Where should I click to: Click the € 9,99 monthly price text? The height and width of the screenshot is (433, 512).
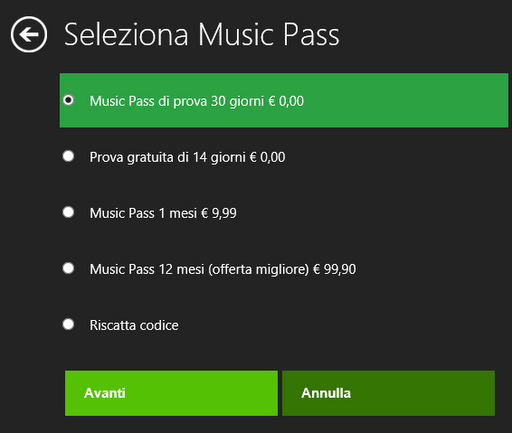tap(219, 213)
